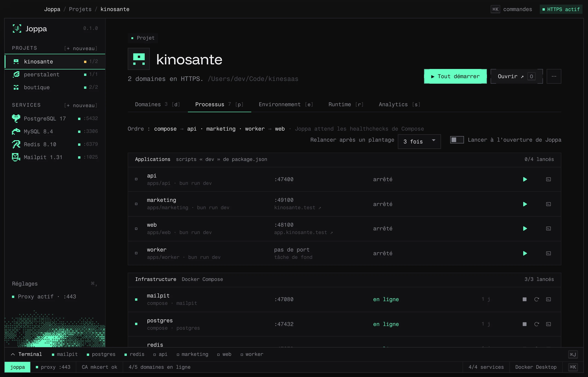Image resolution: width=588 pixels, height=377 pixels.
Task: Click CA mkcert ok in status bar
Action: point(99,367)
